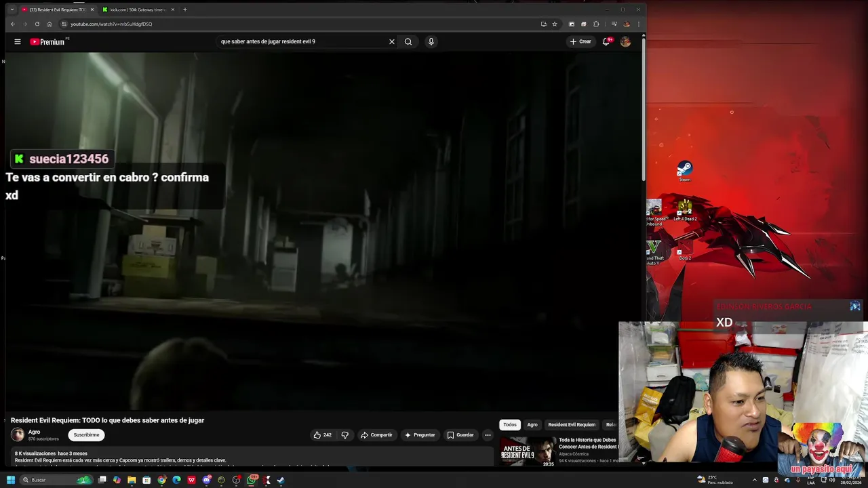Open Microsoft Store from the taskbar

pos(146,480)
